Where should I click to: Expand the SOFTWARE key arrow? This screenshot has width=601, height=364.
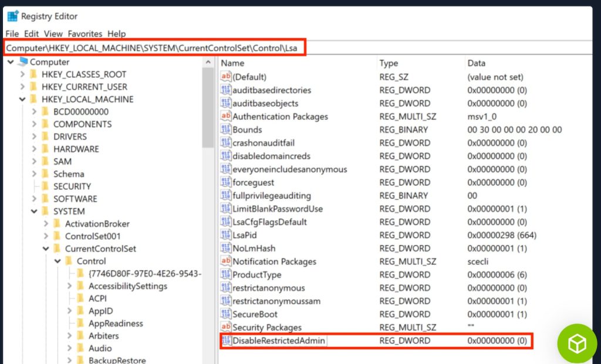point(34,199)
